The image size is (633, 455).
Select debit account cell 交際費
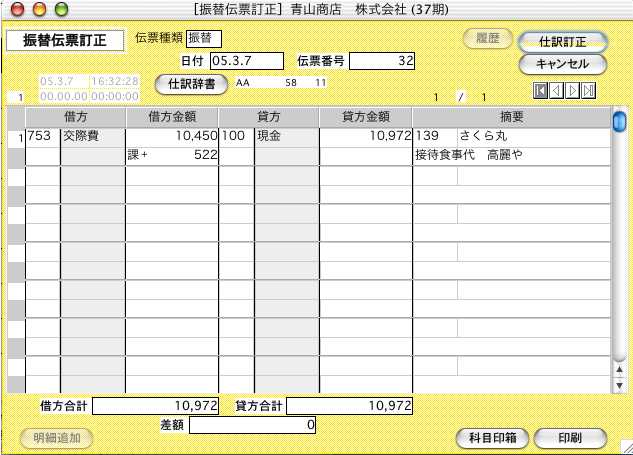point(92,135)
